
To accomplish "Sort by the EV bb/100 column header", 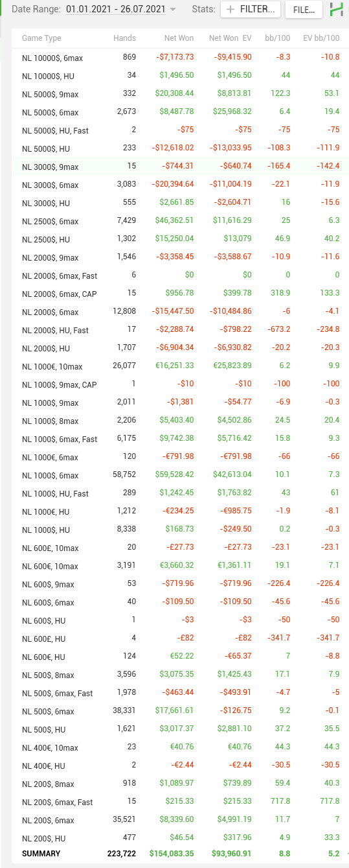I will pyautogui.click(x=321, y=38).
